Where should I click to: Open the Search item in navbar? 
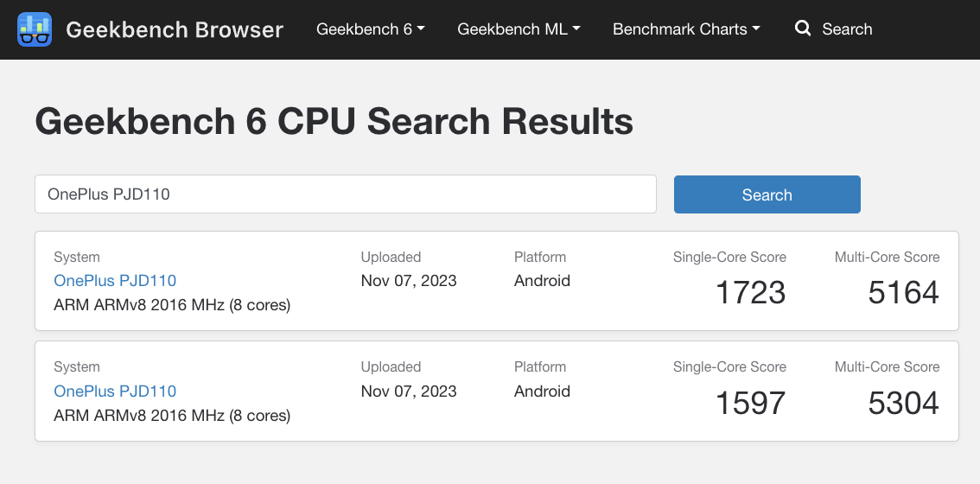click(x=834, y=29)
